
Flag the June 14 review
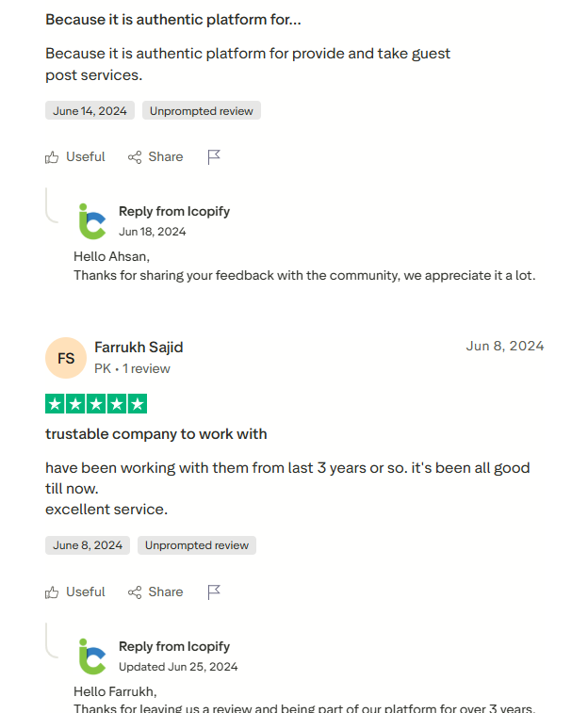[x=214, y=157]
